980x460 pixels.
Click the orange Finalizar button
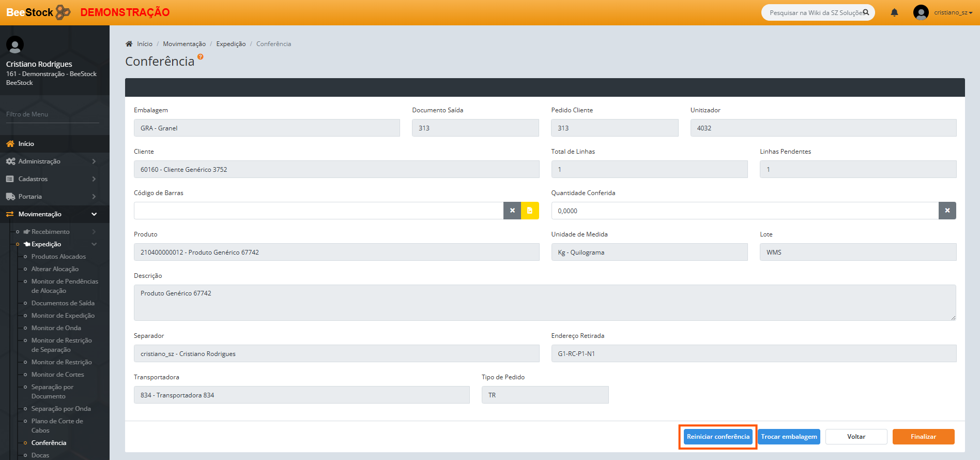click(x=923, y=437)
